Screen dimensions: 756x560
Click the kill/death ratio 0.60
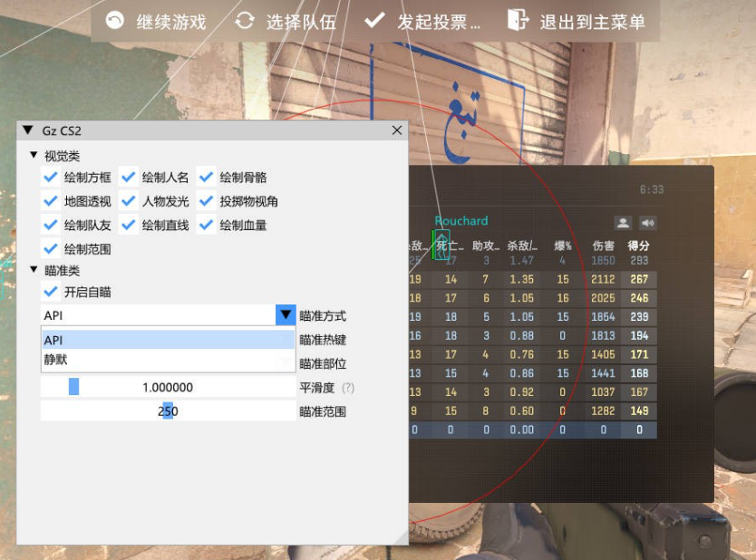[522, 410]
